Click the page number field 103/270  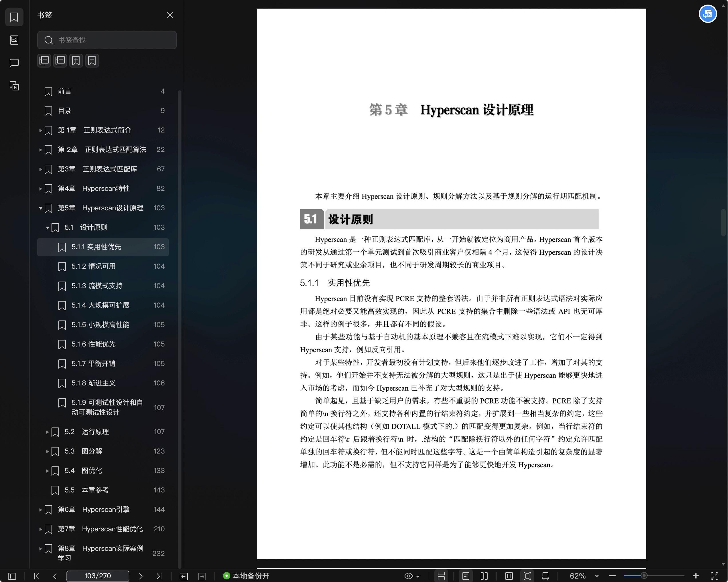(98, 576)
